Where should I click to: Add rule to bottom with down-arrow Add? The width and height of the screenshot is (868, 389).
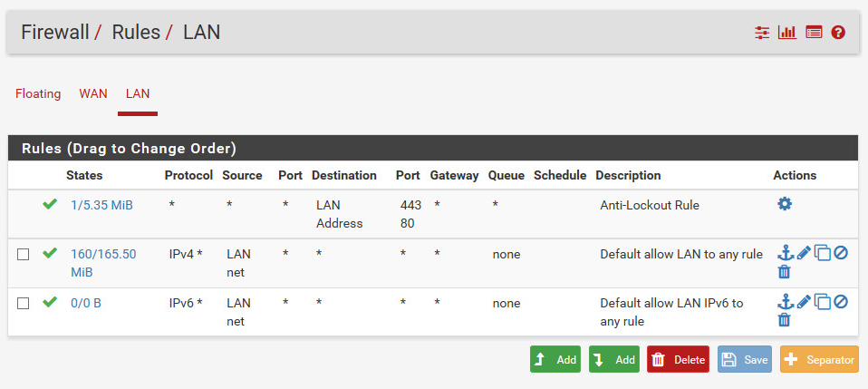click(614, 360)
